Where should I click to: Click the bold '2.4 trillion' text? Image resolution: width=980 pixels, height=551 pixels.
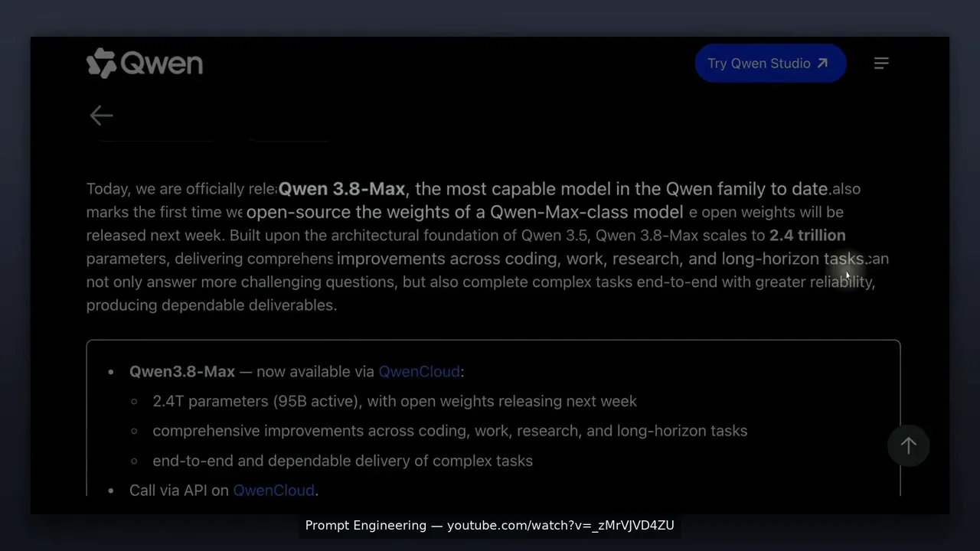[x=807, y=236]
